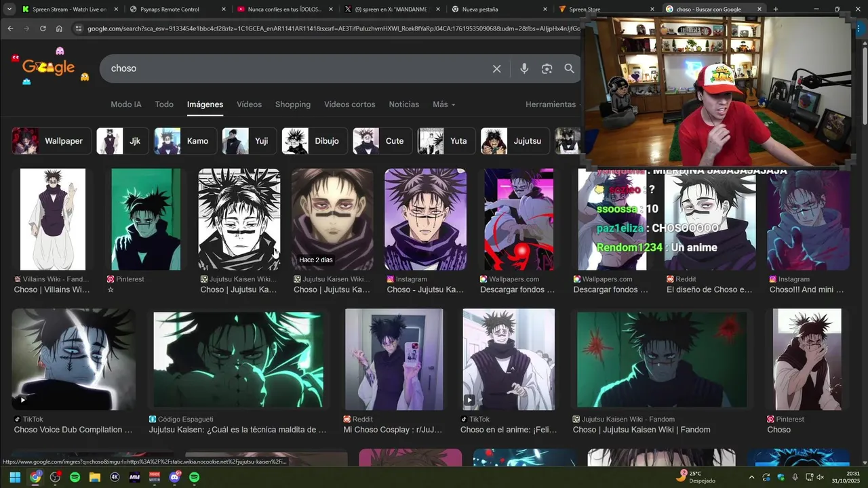The image size is (868, 488).
Task: Filter images by Jjk chip
Action: pos(123,141)
